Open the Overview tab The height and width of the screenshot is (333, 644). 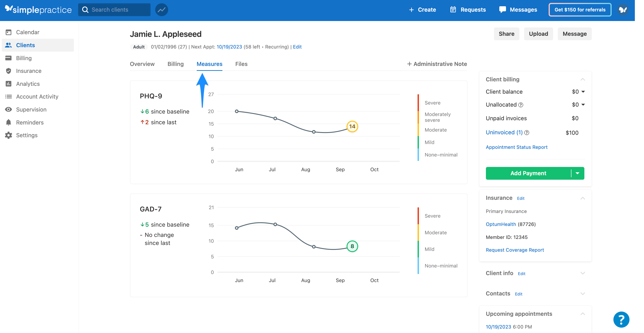(142, 64)
